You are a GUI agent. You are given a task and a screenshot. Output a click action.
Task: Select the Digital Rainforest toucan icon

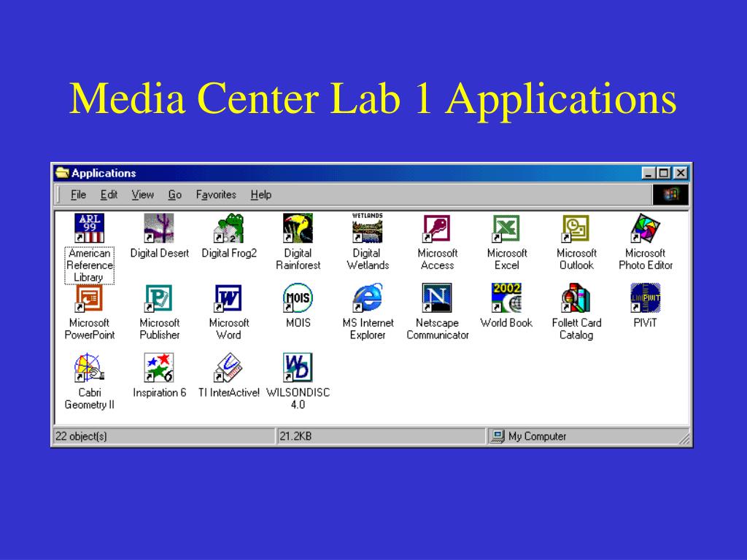(x=298, y=227)
